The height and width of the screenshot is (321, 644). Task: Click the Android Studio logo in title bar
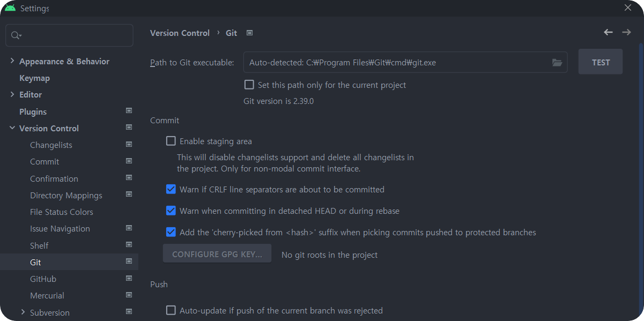pyautogui.click(x=10, y=8)
